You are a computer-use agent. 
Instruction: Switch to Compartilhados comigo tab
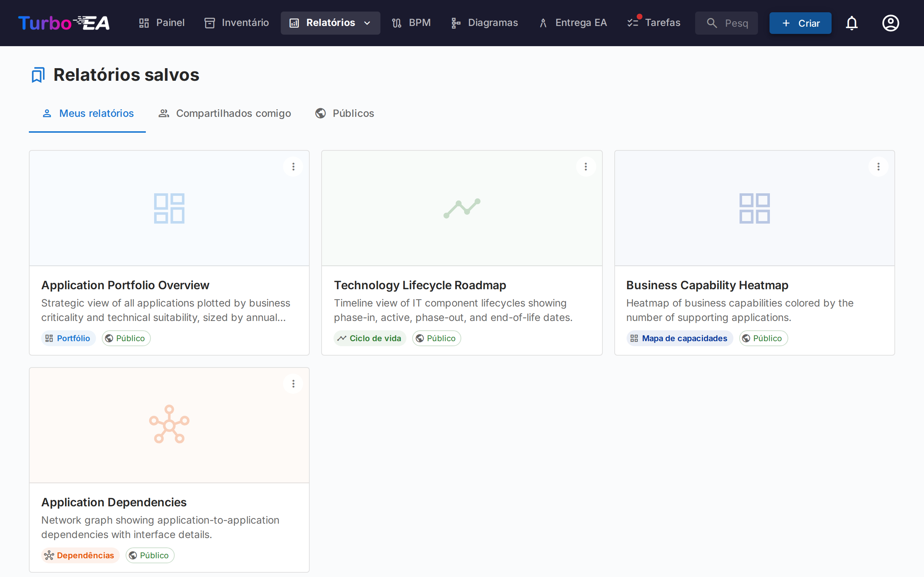click(x=225, y=113)
